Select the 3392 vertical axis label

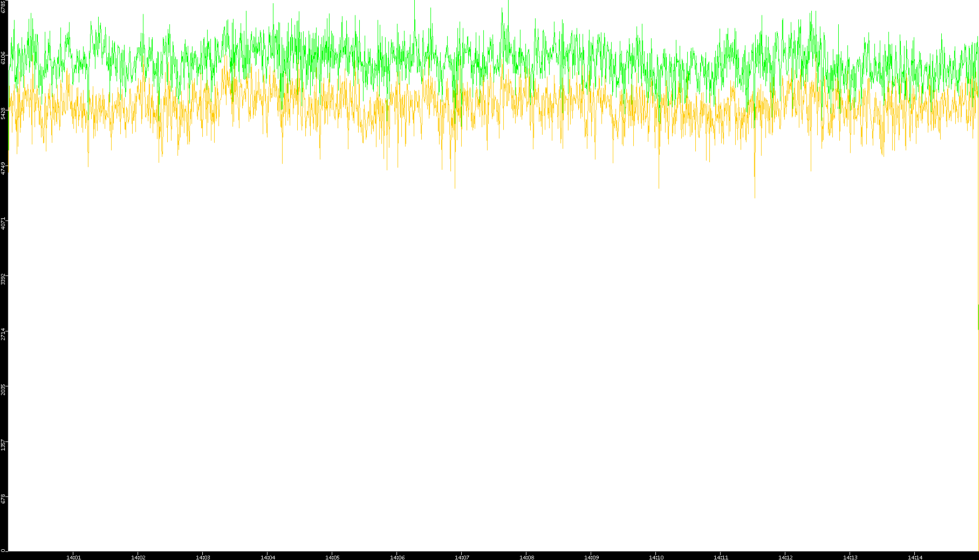point(4,278)
